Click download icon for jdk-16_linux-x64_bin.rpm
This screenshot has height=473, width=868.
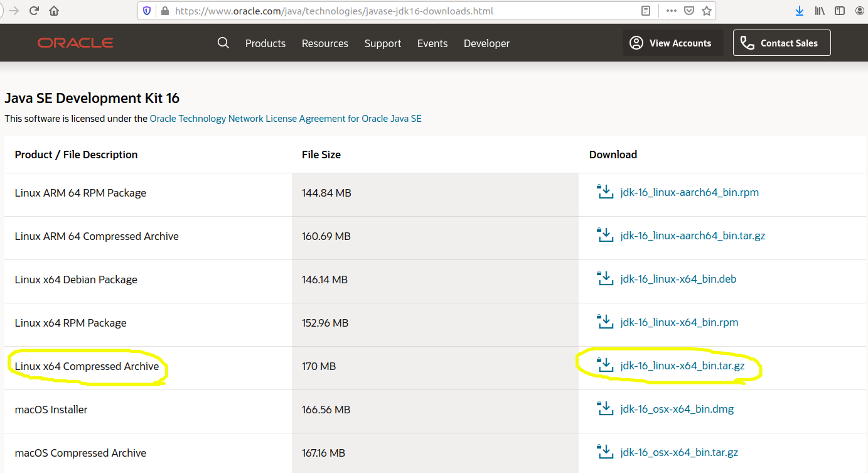pyautogui.click(x=604, y=322)
